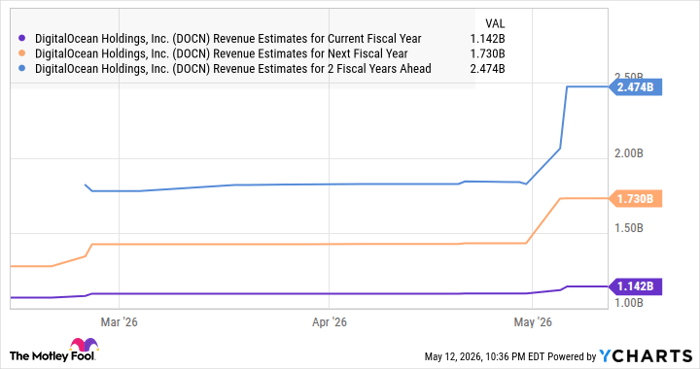Image resolution: width=700 pixels, height=369 pixels.
Task: Click the May '26 x-axis label
Action: [533, 322]
